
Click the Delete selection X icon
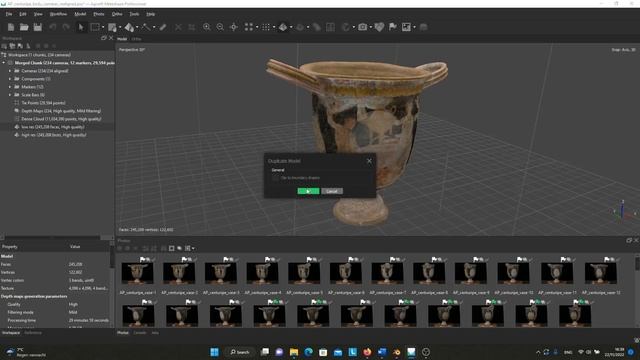click(178, 27)
